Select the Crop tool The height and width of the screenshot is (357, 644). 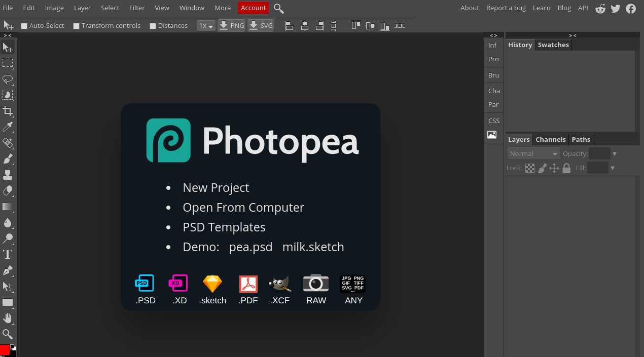tap(8, 111)
